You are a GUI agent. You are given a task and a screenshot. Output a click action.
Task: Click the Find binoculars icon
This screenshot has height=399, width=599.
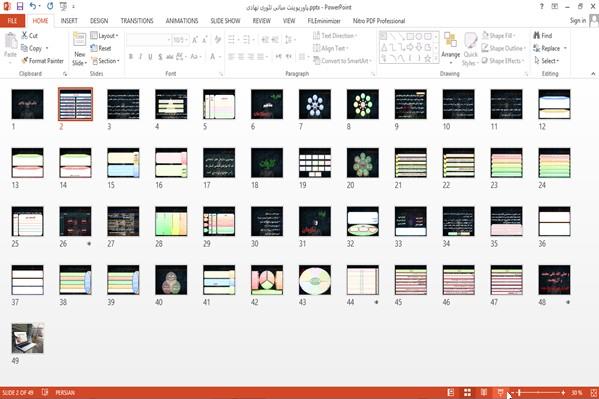click(537, 36)
